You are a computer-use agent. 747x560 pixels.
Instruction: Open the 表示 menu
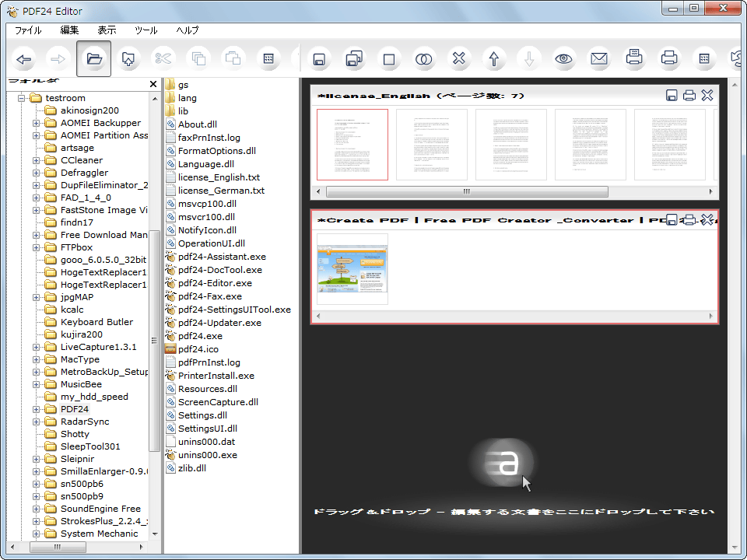(107, 30)
